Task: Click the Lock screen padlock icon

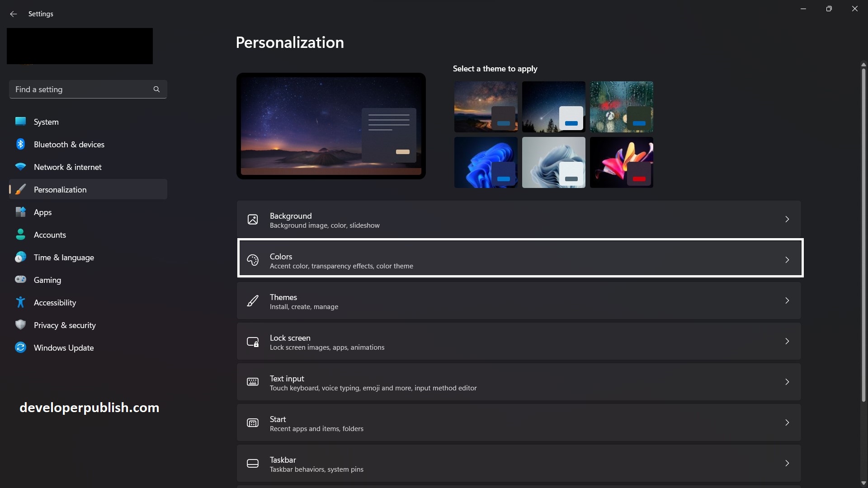Action: coord(253,342)
